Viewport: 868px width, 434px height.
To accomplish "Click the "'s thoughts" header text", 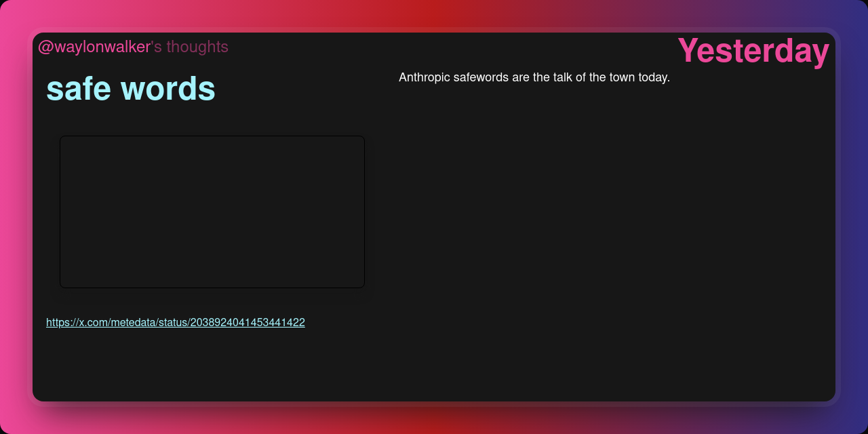I will (190, 47).
